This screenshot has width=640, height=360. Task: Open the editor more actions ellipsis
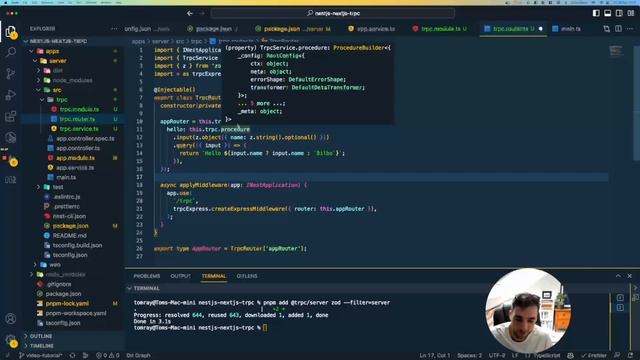(x=630, y=29)
